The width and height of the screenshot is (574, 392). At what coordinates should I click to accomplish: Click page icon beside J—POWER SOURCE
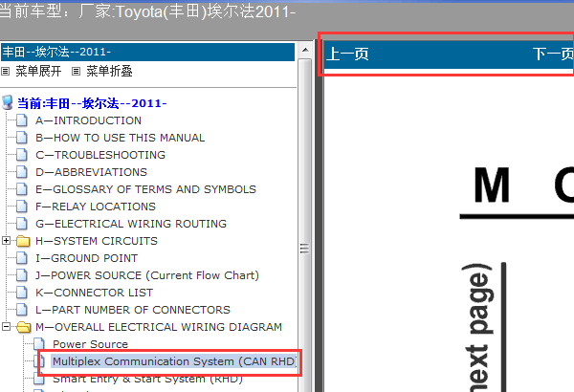click(x=22, y=275)
